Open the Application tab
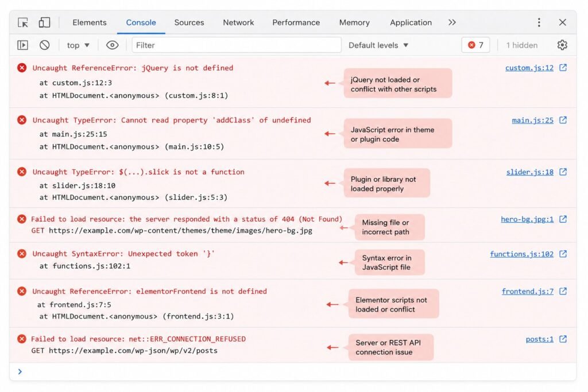Viewport: 588px width, 392px height. tap(411, 22)
